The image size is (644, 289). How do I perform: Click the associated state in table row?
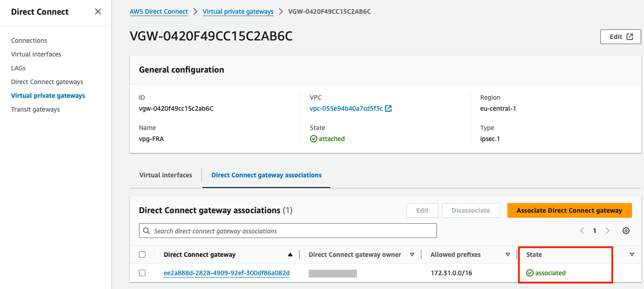point(546,273)
